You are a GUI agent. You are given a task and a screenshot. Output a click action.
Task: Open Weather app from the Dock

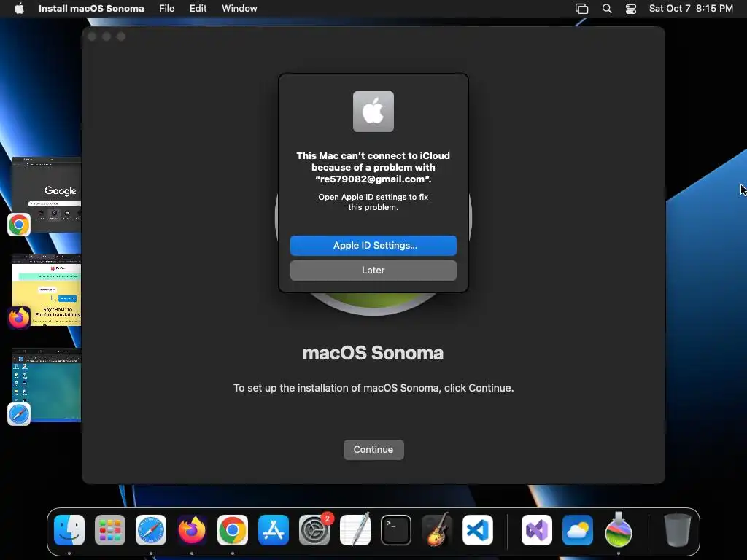(x=578, y=530)
